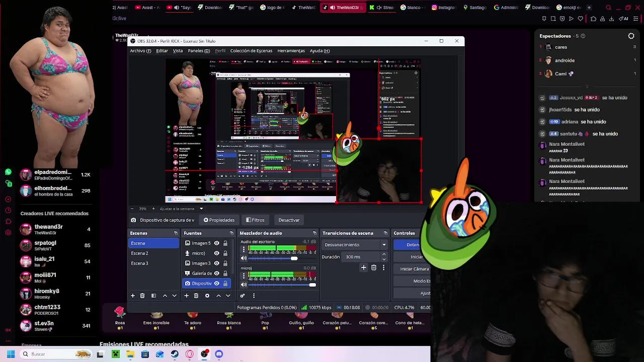Move scene up arrow in Escenas panel

coord(165,296)
